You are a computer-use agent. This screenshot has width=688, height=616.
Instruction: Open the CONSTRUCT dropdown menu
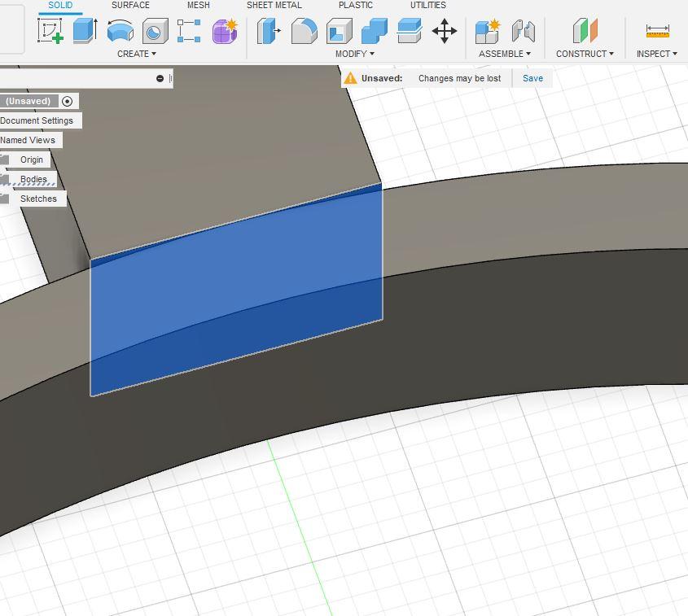coord(585,54)
